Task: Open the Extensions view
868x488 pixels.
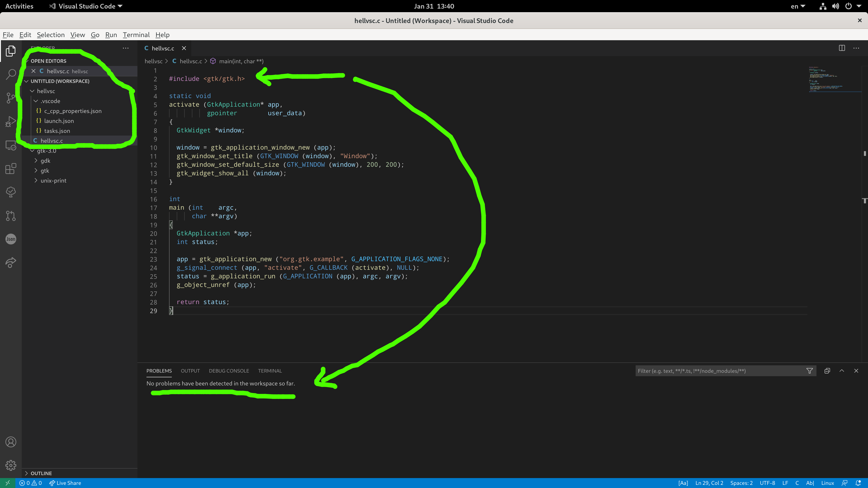Action: click(11, 169)
